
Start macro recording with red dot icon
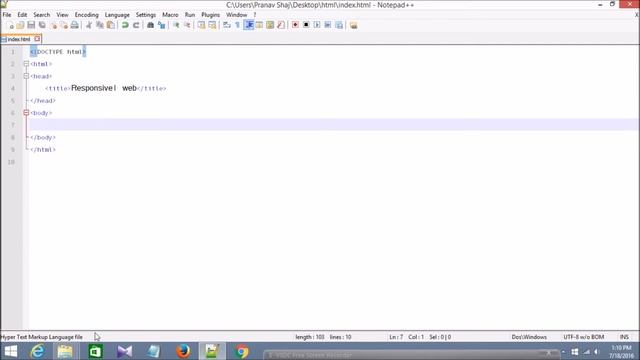[295, 25]
